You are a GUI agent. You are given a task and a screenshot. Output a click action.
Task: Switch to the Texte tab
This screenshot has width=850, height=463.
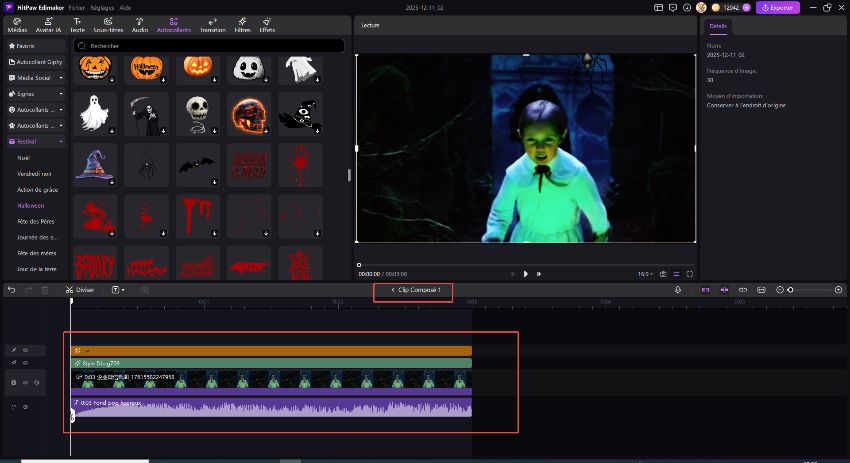pyautogui.click(x=78, y=25)
